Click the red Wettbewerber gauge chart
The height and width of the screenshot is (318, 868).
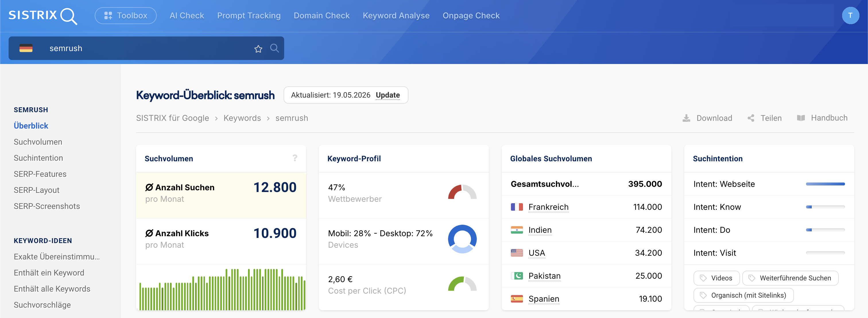pos(462,192)
